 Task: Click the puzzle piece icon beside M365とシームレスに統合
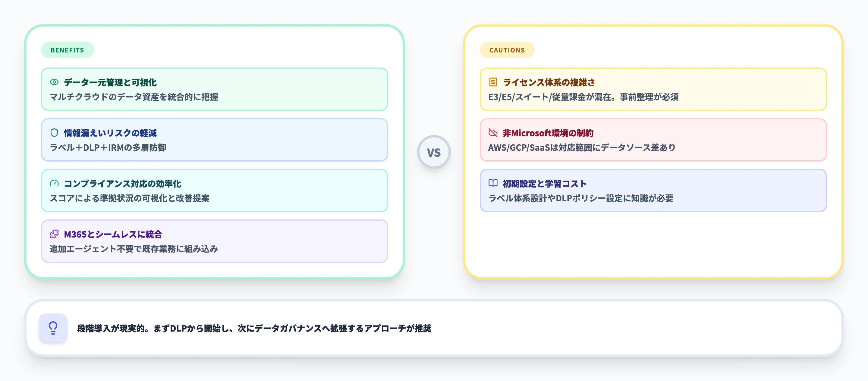pos(54,235)
